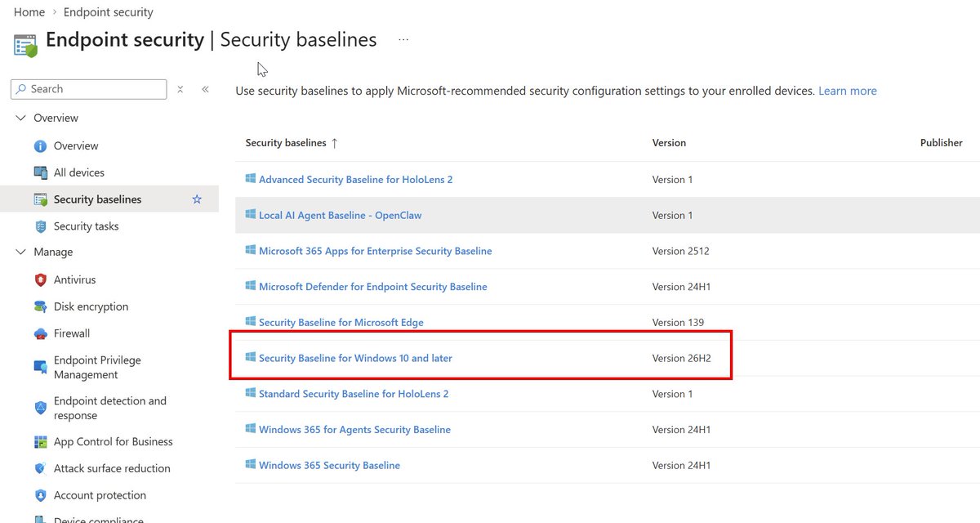This screenshot has height=523, width=980.
Task: Open Microsoft Defender for Endpoint Security Baseline
Action: pos(372,286)
